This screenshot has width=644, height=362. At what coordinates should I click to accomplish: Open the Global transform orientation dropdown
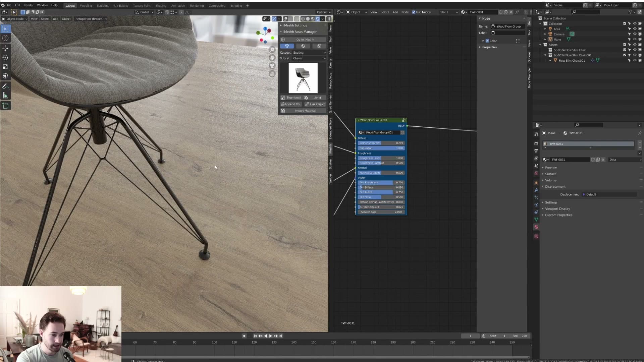coord(144,12)
